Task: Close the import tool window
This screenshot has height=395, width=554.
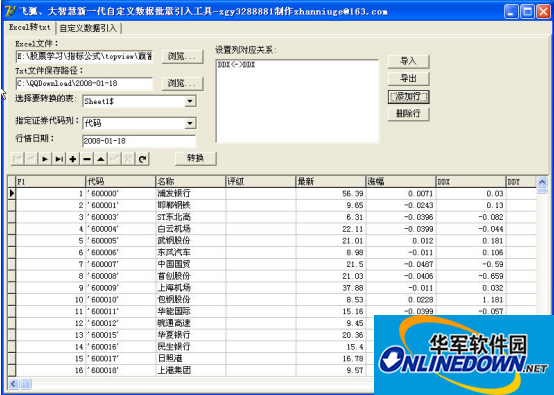Action: 543,12
